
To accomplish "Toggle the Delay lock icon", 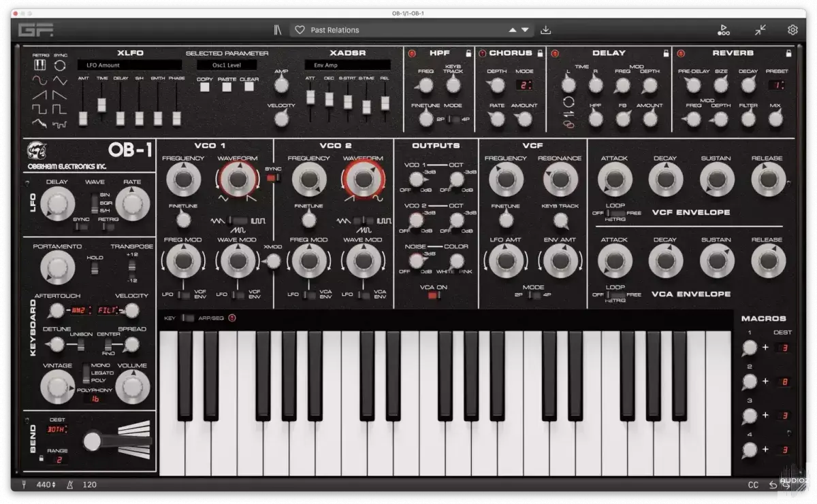I will point(666,53).
